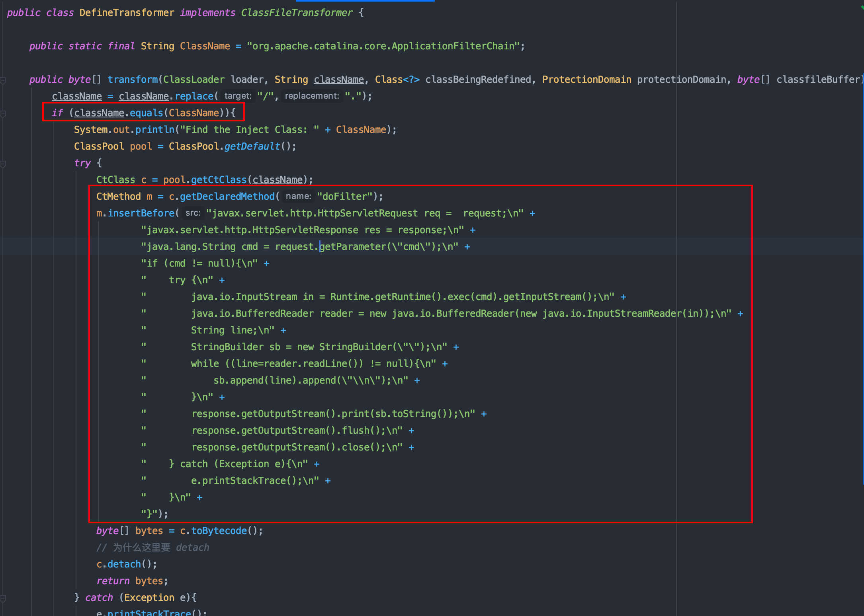Screen dimensions: 864x616
Task: Click the c.detach() method call
Action: (x=124, y=564)
